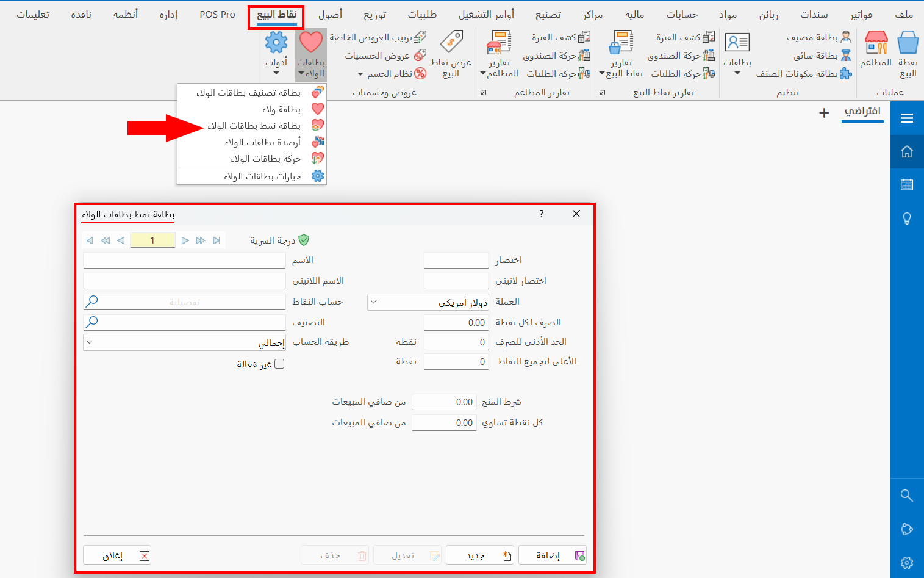Viewport: 924px width, 578px height.
Task: Open نقطة البيع (Point of Sale) screen
Action: (908, 52)
